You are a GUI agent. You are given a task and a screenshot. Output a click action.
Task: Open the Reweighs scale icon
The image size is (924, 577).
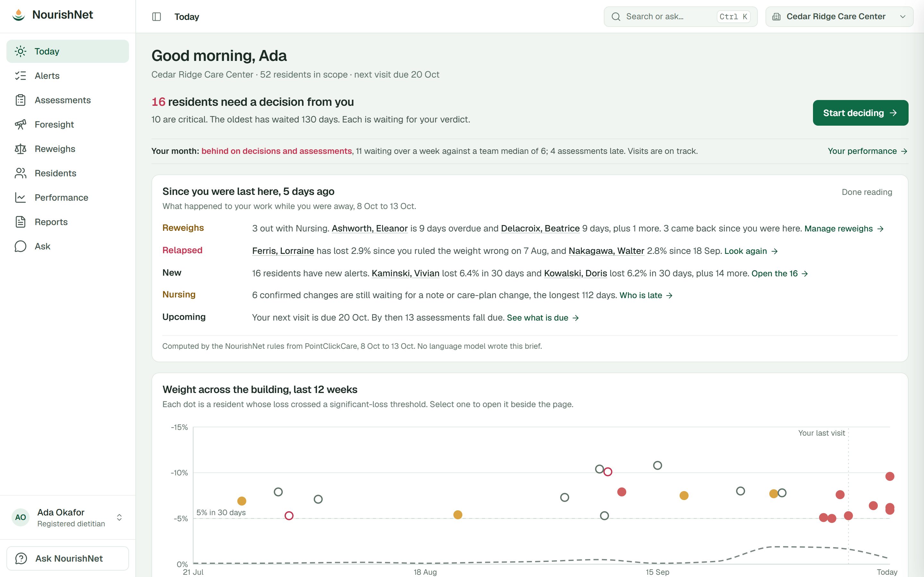click(x=21, y=149)
